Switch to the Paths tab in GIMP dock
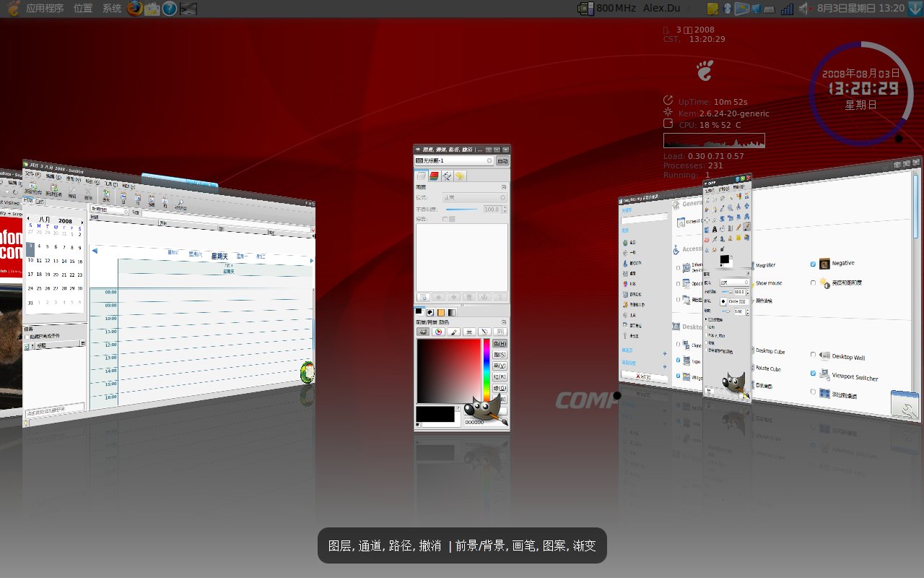 tap(447, 176)
